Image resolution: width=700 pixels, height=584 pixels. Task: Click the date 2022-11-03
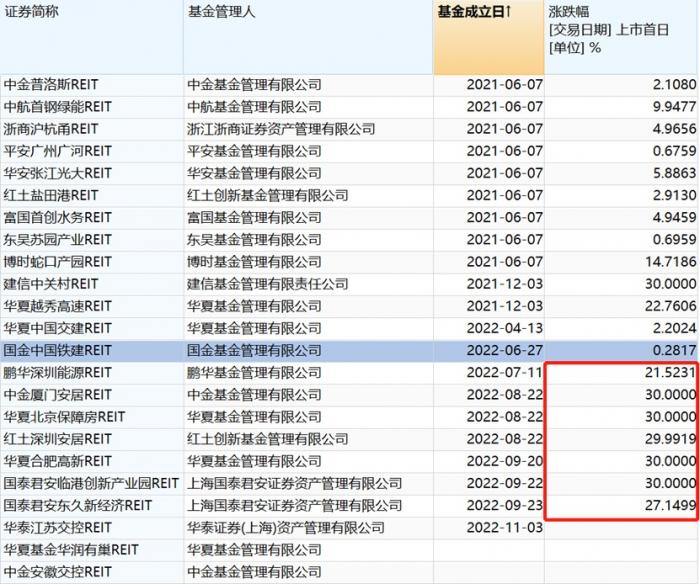(x=505, y=528)
